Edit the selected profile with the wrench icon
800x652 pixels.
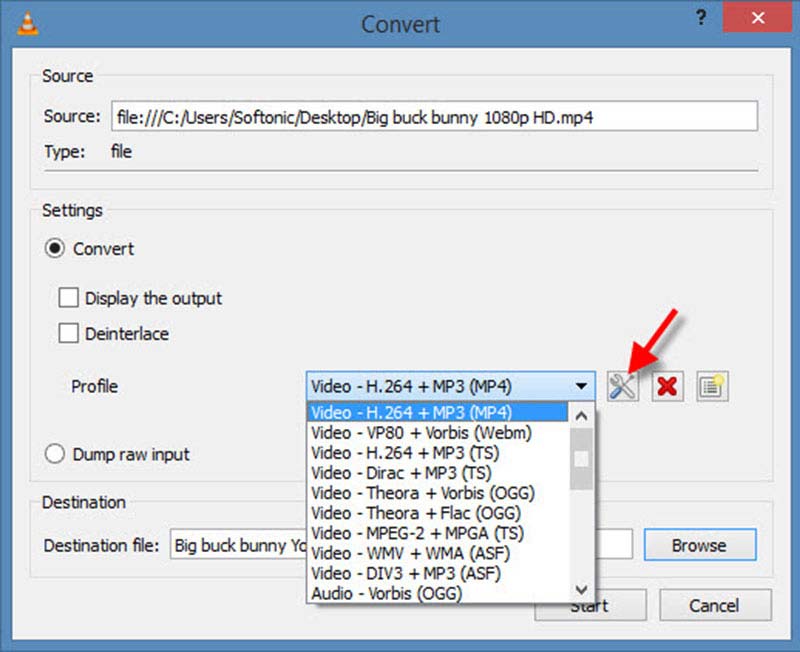[622, 386]
